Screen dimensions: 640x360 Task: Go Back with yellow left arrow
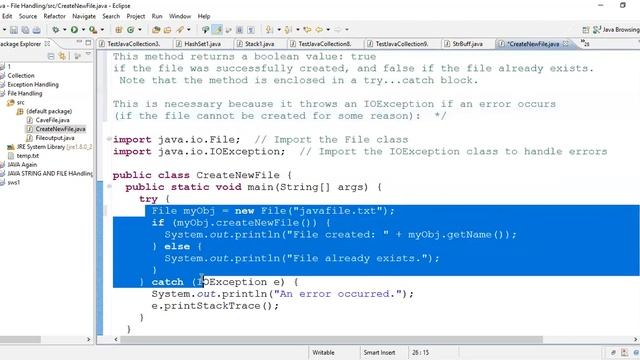tap(319, 30)
